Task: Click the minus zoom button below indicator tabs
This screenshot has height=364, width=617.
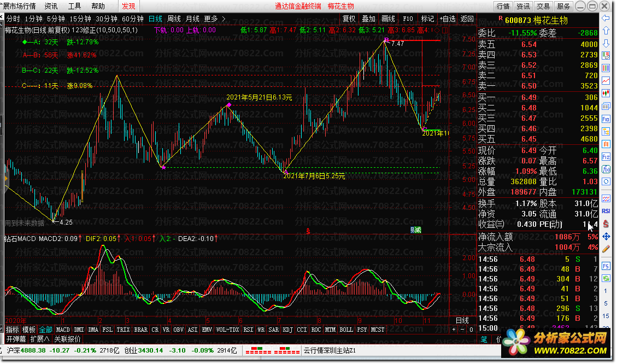Action: coord(462,330)
